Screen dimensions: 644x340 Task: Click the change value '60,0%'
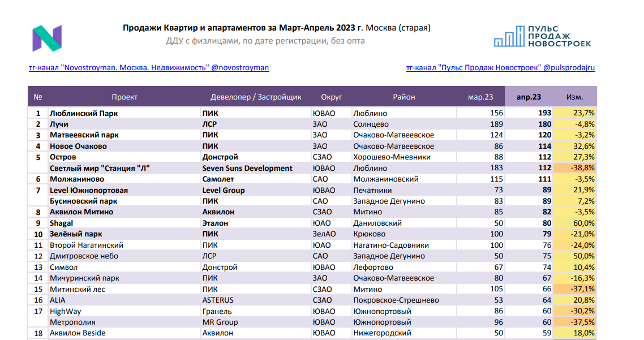pyautogui.click(x=583, y=223)
